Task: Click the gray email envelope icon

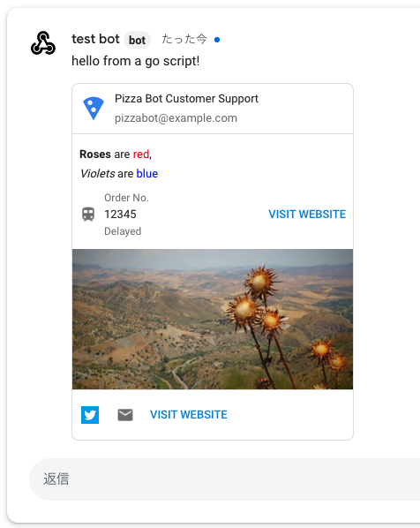Action: tap(125, 415)
